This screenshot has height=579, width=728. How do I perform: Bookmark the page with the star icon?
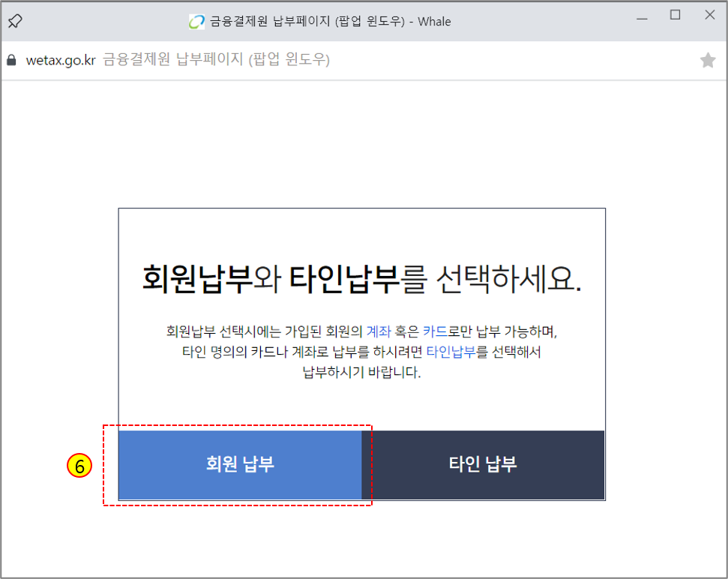708,60
